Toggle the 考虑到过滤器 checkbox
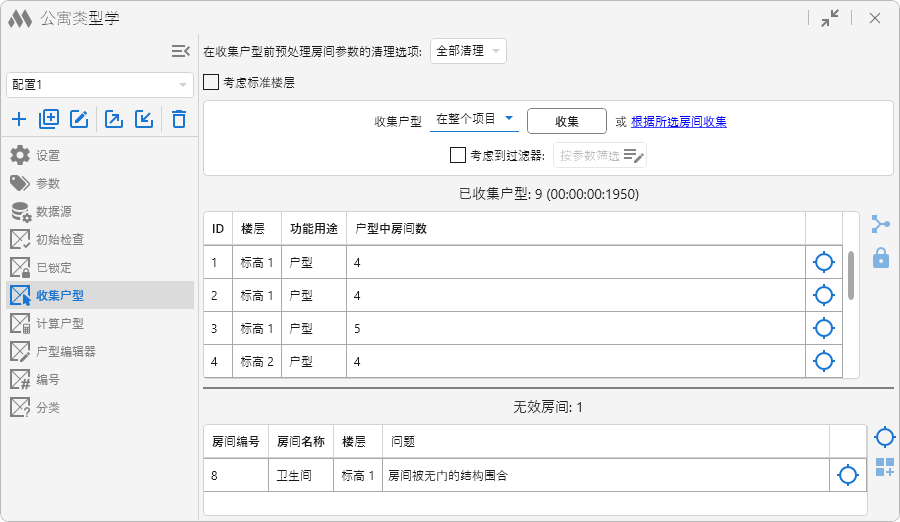900x522 pixels. [x=458, y=155]
